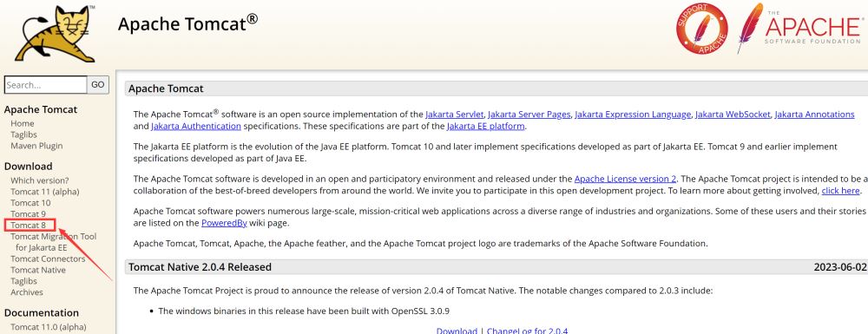Click the Tomcat cat logo

(56, 33)
